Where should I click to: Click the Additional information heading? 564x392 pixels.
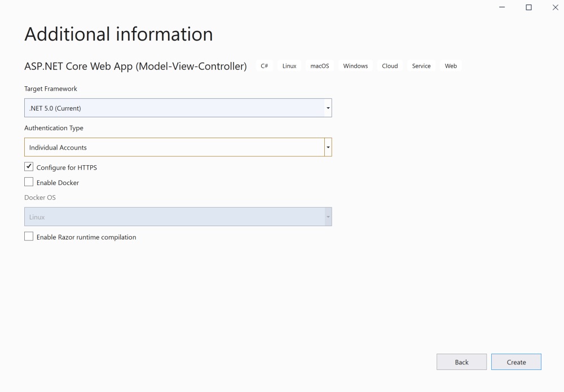tap(118, 34)
